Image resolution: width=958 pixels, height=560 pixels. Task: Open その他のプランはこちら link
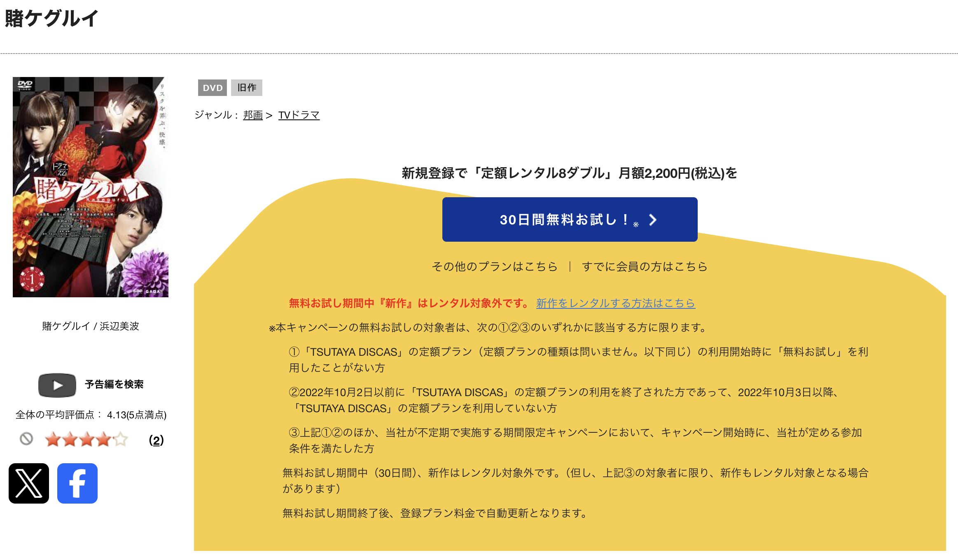[494, 266]
